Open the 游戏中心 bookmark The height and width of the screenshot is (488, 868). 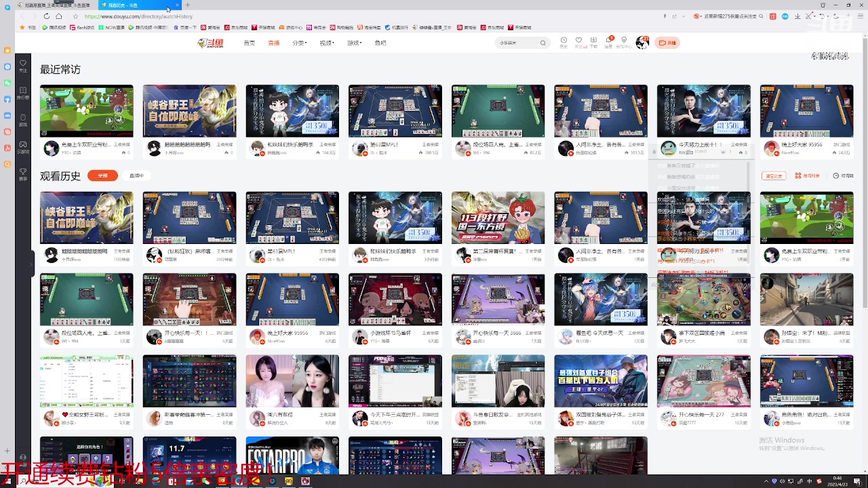(291, 28)
